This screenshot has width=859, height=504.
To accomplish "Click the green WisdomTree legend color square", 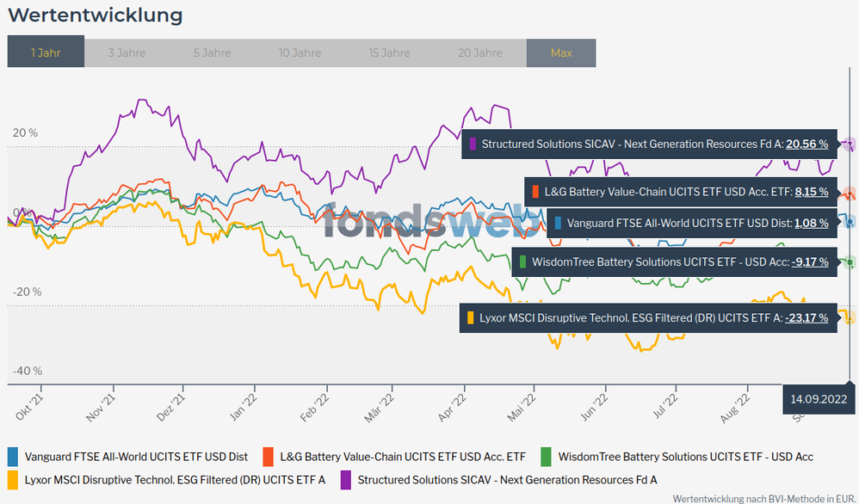I will click(x=546, y=457).
